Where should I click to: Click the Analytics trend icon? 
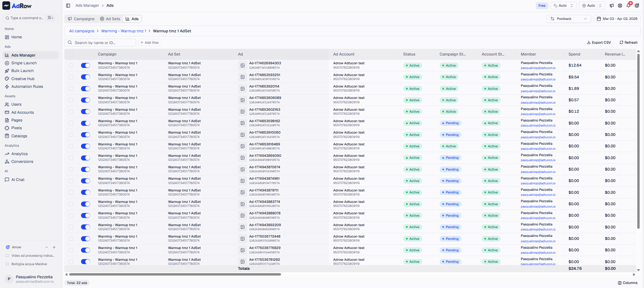click(7, 154)
